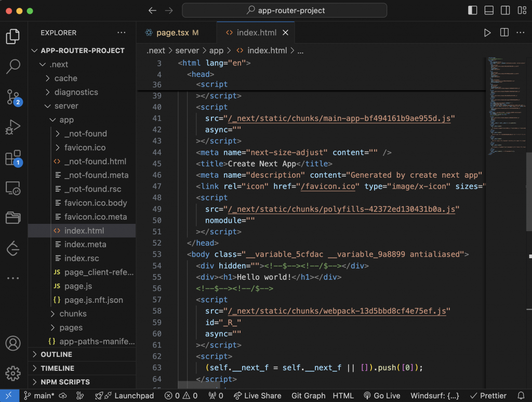Open page.js.nft.json file

(82, 300)
